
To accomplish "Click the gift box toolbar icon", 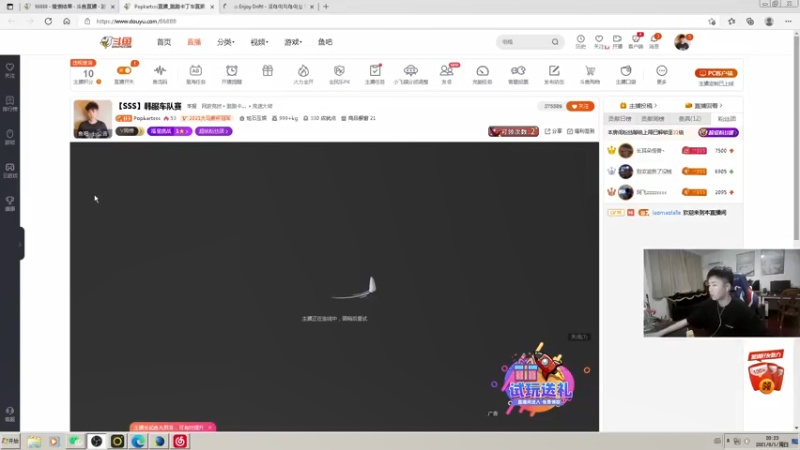I will (267, 70).
